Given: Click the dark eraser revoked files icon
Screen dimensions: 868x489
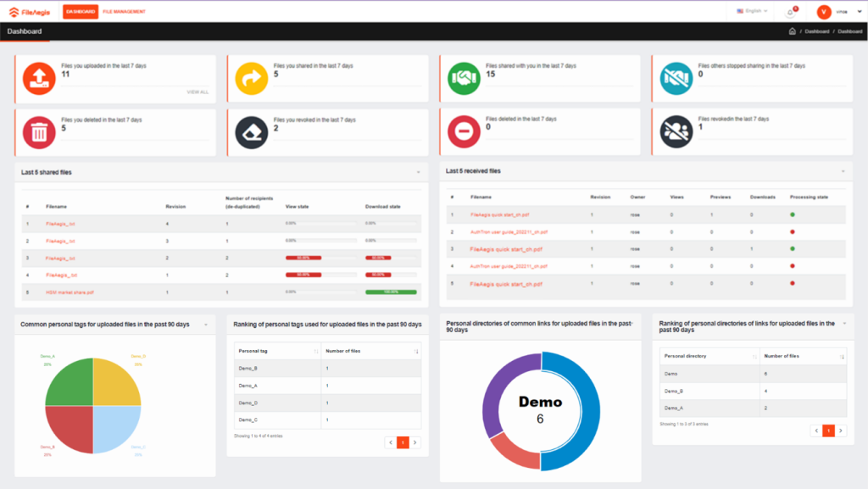Looking at the screenshot, I should click(x=250, y=132).
